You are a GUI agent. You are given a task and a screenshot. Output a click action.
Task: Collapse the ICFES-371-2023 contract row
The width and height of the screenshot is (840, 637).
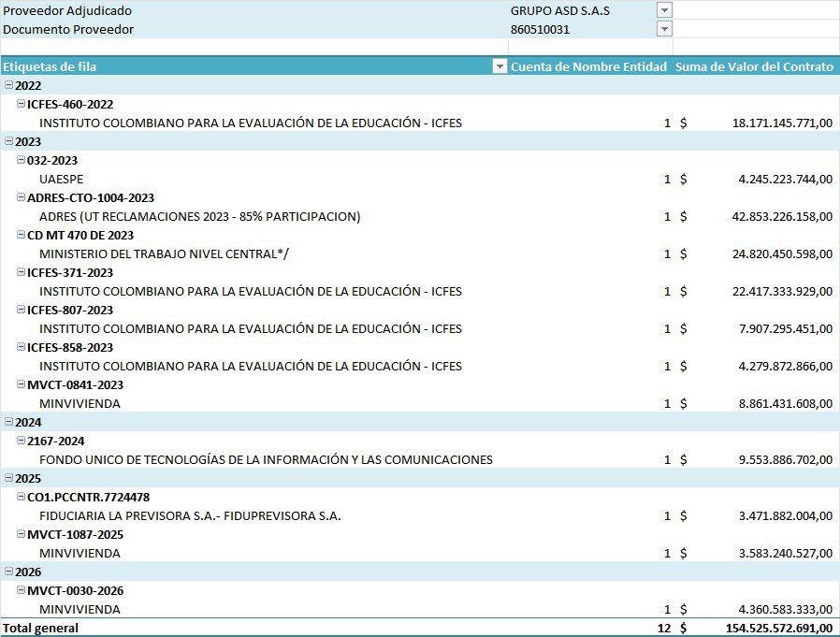pyautogui.click(x=21, y=272)
